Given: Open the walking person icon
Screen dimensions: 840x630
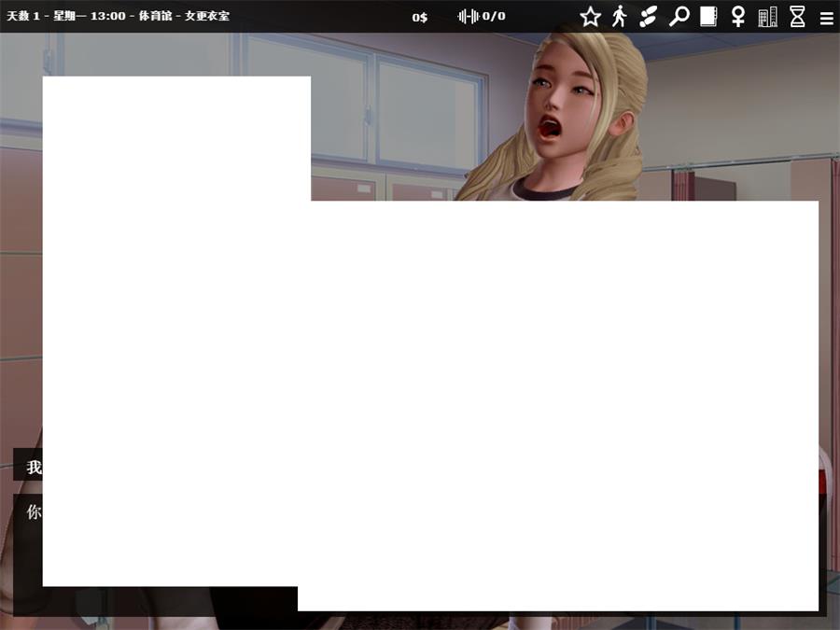Looking at the screenshot, I should 619,17.
